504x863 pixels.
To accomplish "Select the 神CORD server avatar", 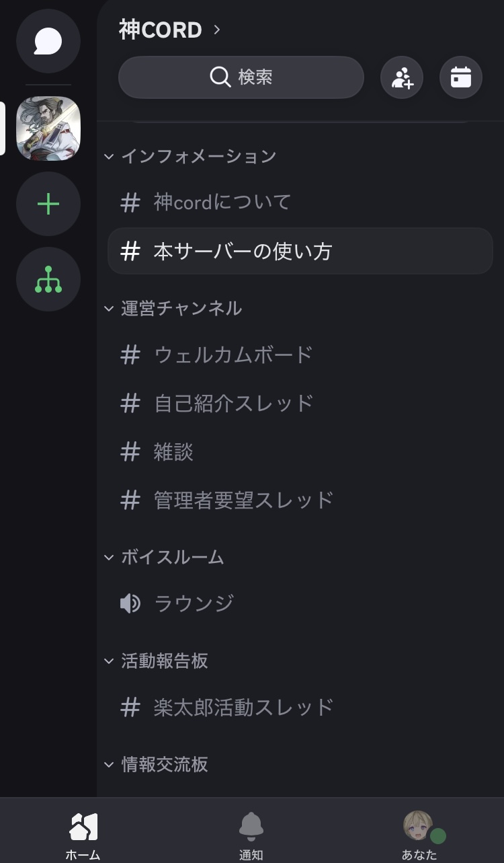I will tap(48, 128).
